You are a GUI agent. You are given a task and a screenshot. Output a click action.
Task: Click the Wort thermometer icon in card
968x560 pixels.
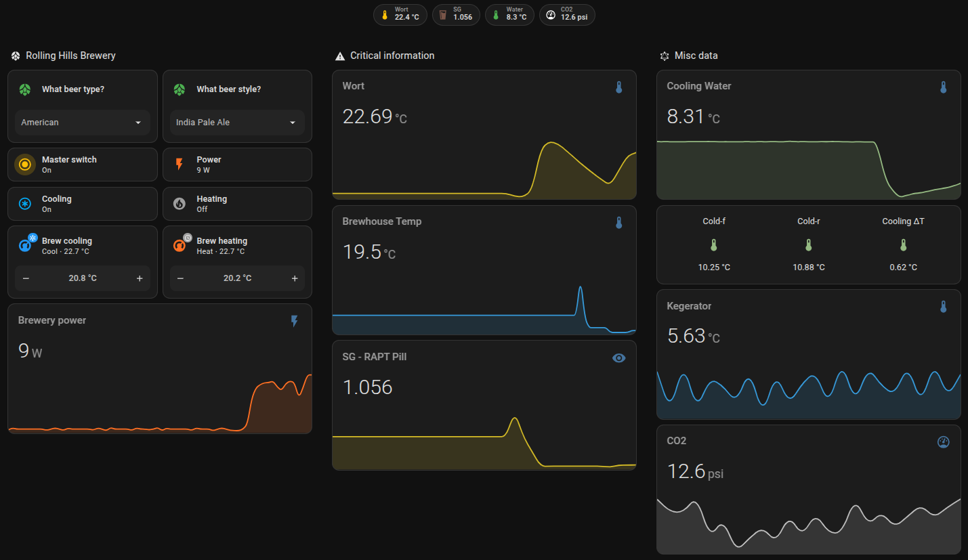(x=618, y=87)
